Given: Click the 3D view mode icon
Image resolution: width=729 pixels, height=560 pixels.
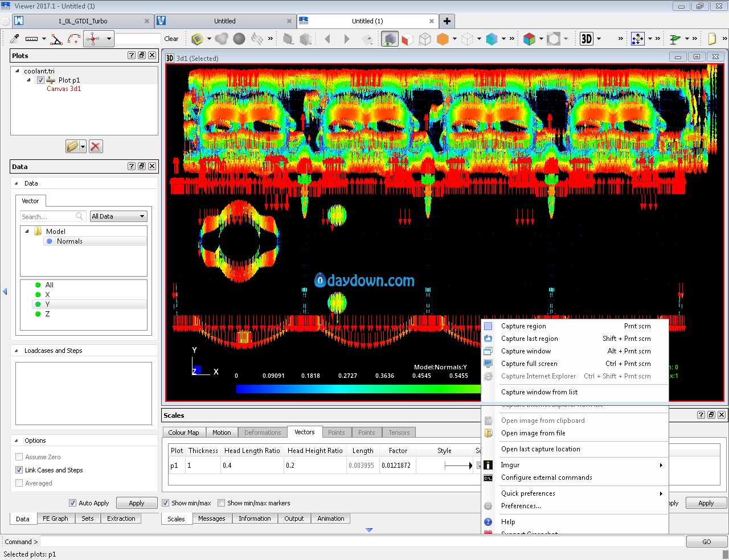Looking at the screenshot, I should [587, 39].
